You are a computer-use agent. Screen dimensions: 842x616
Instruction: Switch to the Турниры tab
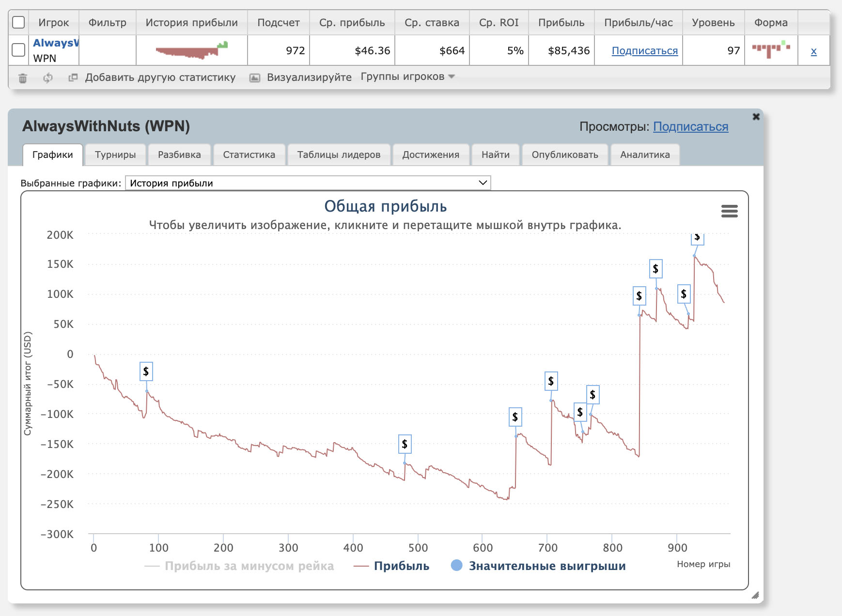[115, 154]
